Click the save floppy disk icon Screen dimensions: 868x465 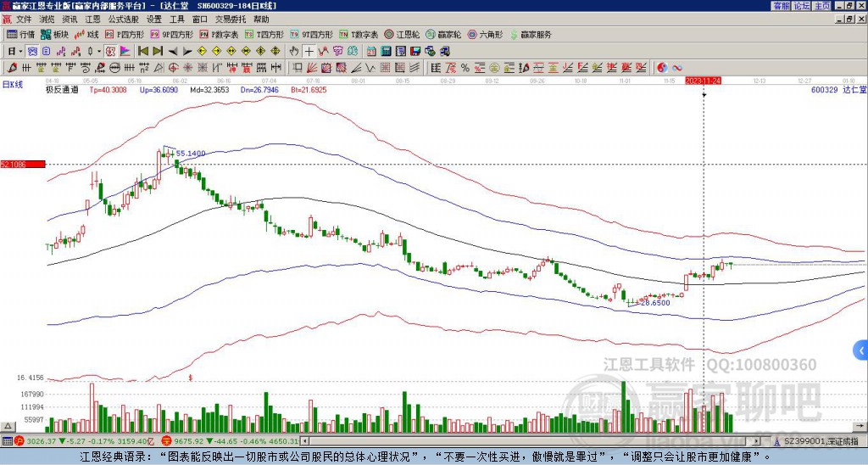(x=415, y=52)
